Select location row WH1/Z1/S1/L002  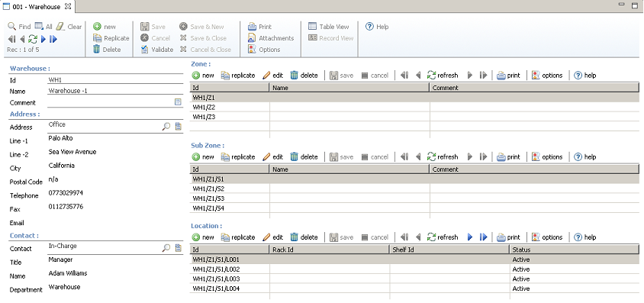coord(414,269)
